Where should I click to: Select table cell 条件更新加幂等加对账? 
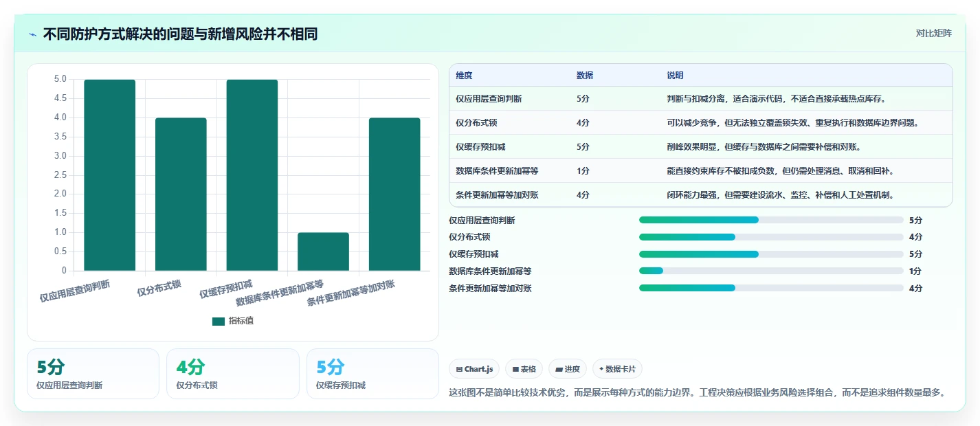click(x=497, y=195)
